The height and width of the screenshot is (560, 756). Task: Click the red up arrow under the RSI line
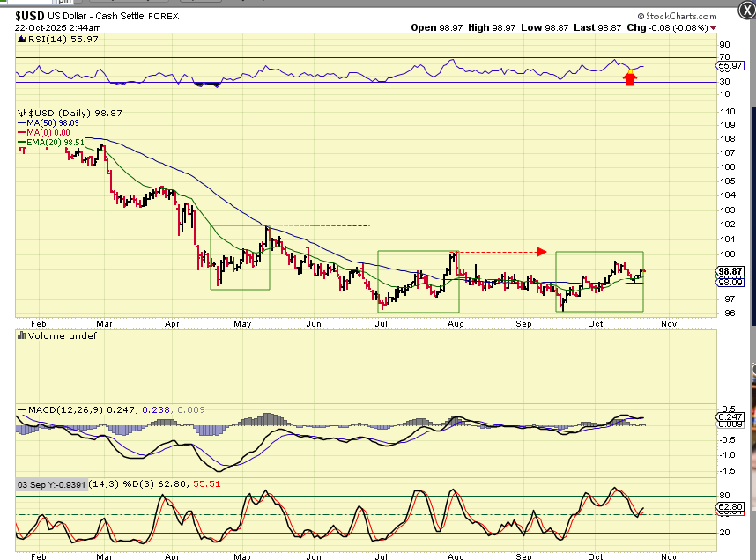tap(630, 79)
